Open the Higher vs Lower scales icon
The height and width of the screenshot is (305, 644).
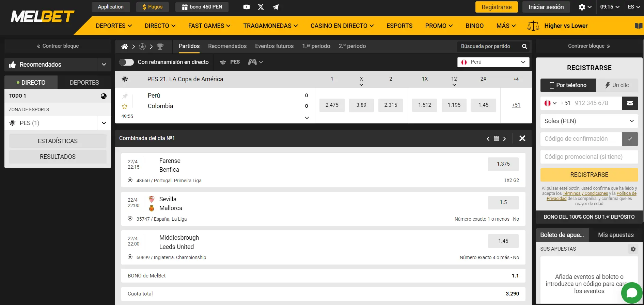(533, 26)
